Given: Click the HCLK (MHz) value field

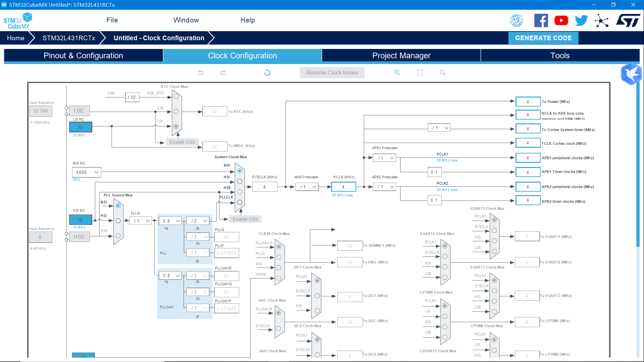Looking at the screenshot, I should (x=343, y=187).
